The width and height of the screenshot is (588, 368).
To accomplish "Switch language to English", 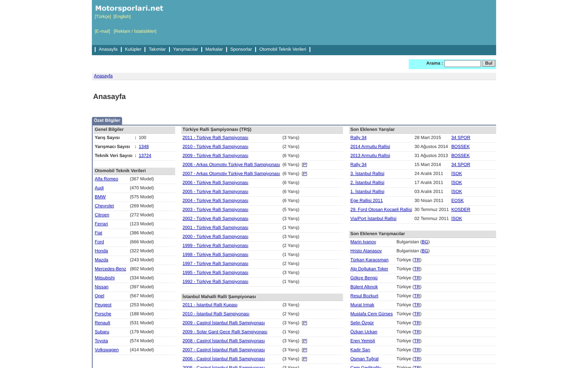I will coord(122,16).
